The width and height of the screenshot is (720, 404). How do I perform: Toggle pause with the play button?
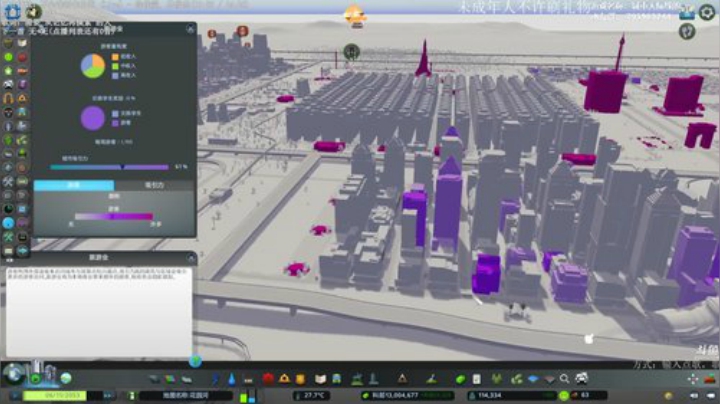click(x=15, y=395)
